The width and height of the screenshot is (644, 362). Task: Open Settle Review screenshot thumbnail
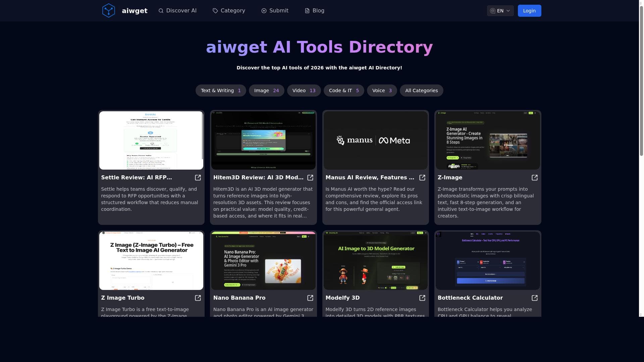151,140
